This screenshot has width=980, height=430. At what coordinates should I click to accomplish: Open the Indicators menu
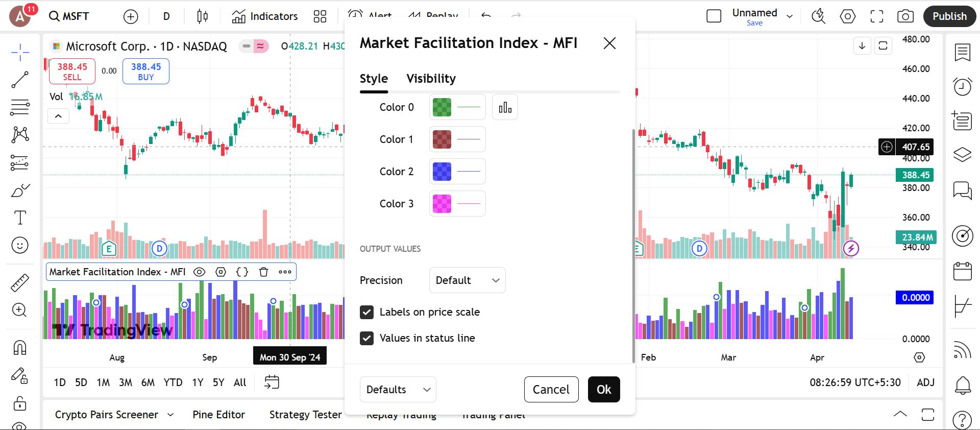coord(265,17)
